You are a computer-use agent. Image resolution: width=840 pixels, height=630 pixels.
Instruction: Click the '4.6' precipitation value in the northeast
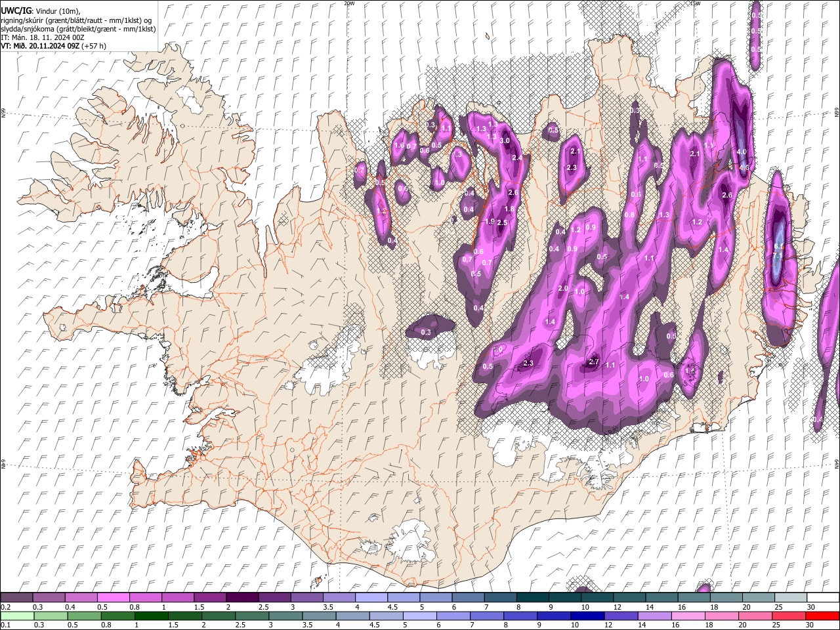tap(744, 167)
